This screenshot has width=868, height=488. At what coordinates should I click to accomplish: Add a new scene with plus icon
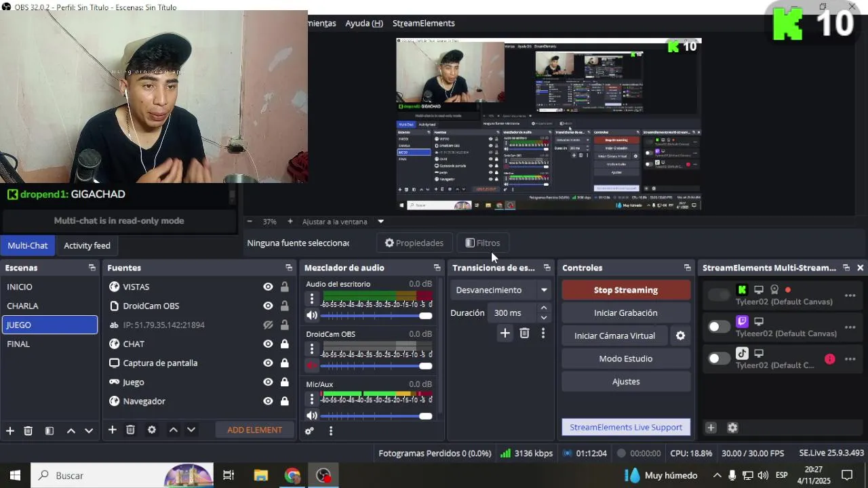[10, 430]
